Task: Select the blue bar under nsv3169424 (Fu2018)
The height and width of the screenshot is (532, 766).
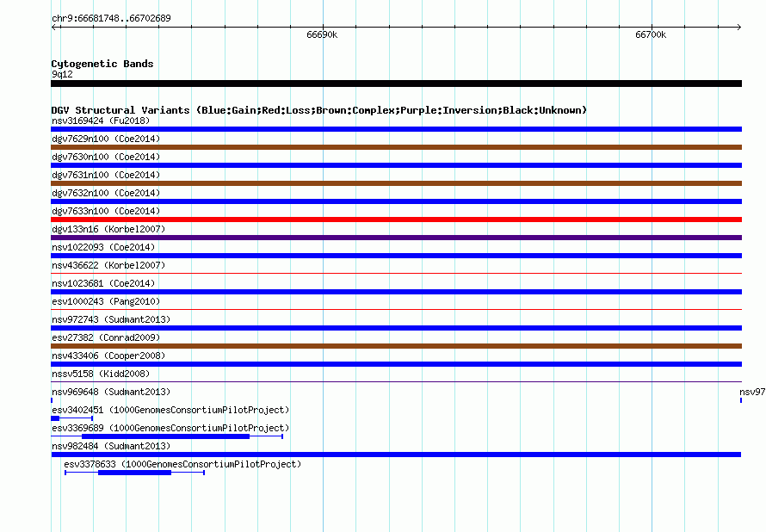Action: [396, 129]
